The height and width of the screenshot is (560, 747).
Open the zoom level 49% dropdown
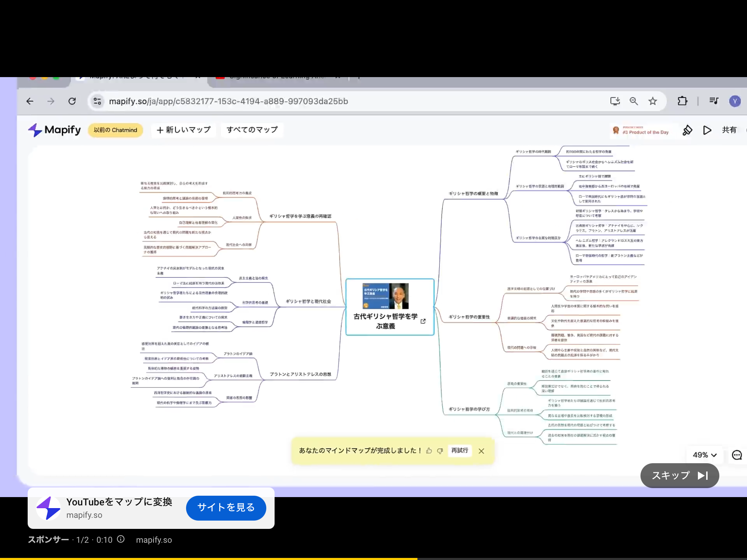pyautogui.click(x=704, y=455)
